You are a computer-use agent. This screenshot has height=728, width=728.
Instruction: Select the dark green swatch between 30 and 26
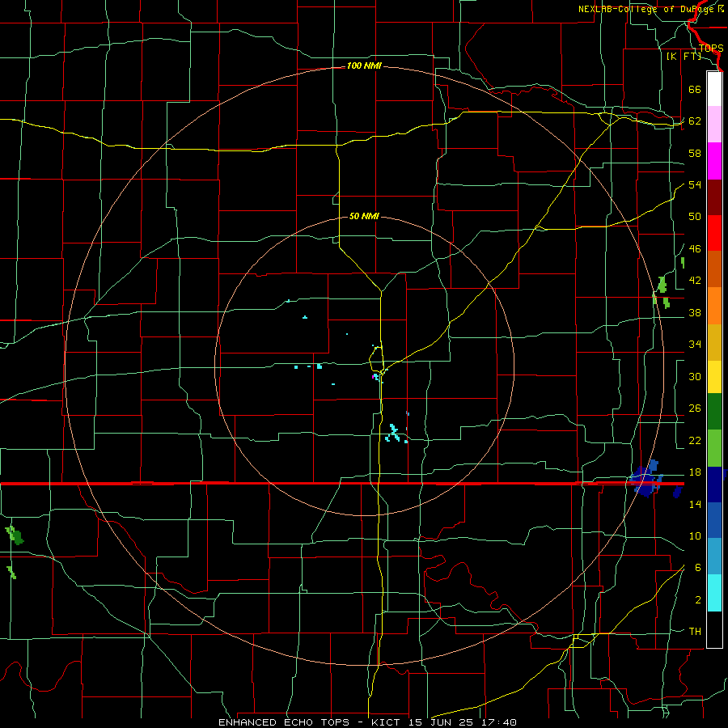[x=714, y=412]
